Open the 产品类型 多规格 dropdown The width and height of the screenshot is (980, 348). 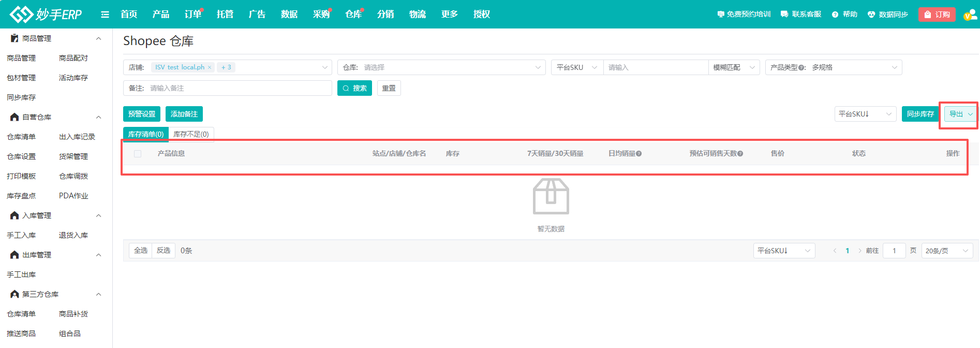(x=834, y=67)
